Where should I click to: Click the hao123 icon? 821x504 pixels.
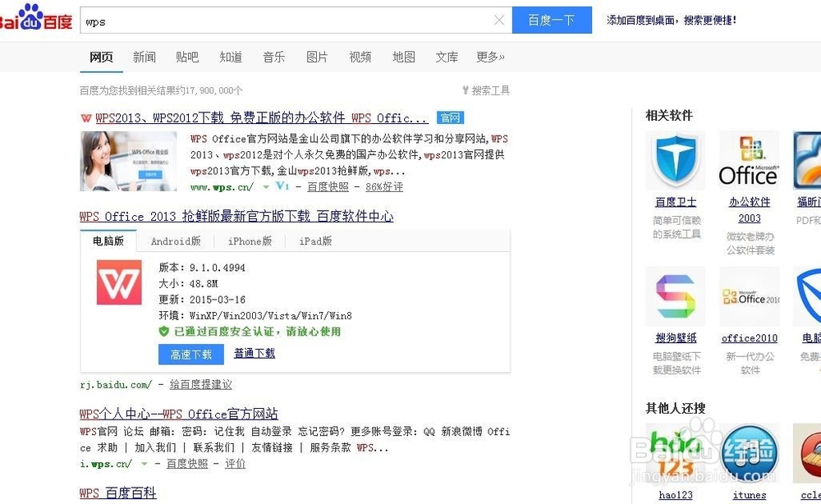point(676,453)
